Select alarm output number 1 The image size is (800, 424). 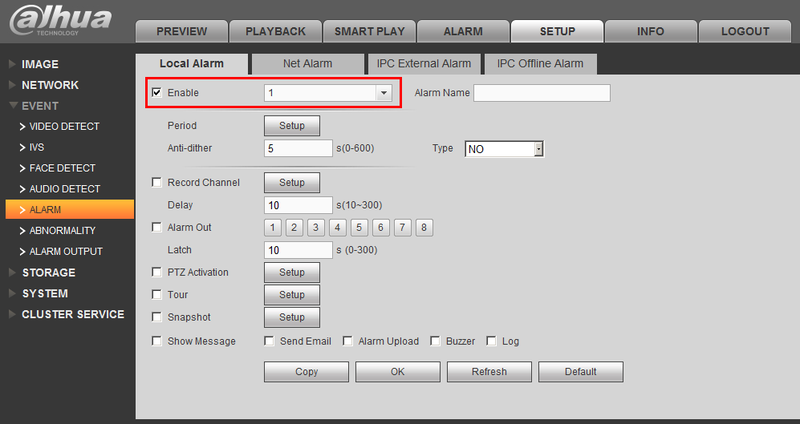(x=273, y=228)
